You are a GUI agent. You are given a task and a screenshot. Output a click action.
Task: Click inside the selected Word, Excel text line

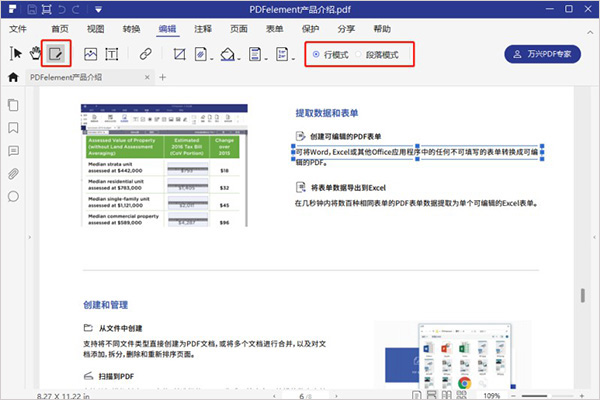tap(417, 152)
